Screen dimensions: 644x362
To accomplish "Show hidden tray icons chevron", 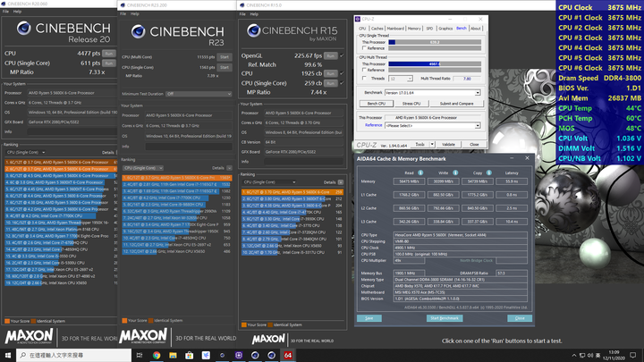I will point(573,355).
